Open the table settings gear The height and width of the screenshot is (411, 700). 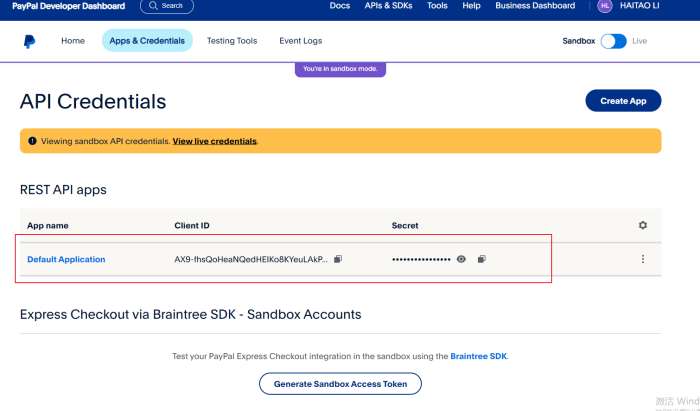click(642, 225)
